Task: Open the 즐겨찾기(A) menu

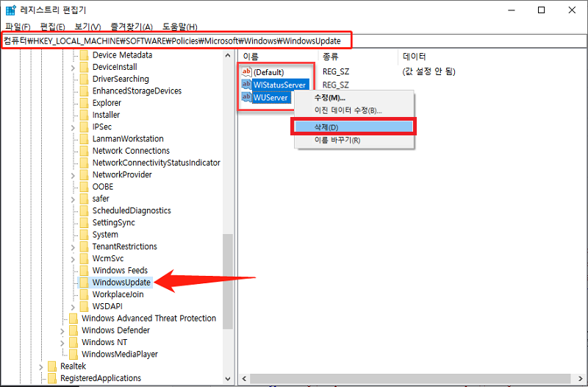Action: pyautogui.click(x=132, y=26)
